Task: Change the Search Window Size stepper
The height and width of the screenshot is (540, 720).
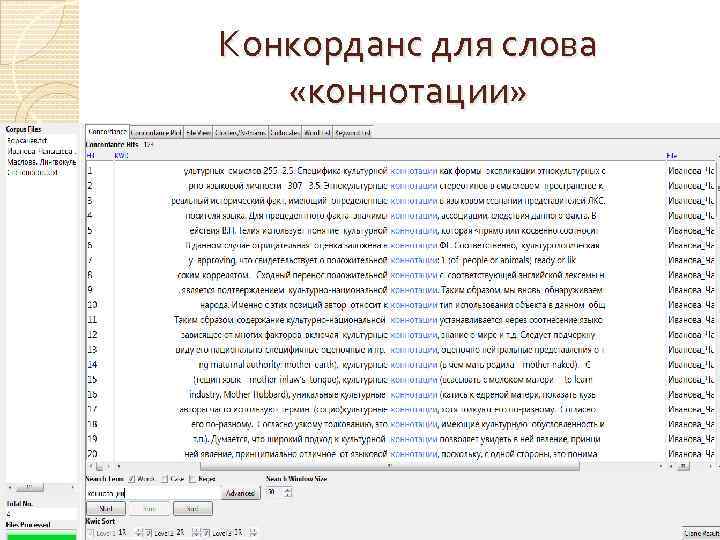Action: pyautogui.click(x=287, y=492)
